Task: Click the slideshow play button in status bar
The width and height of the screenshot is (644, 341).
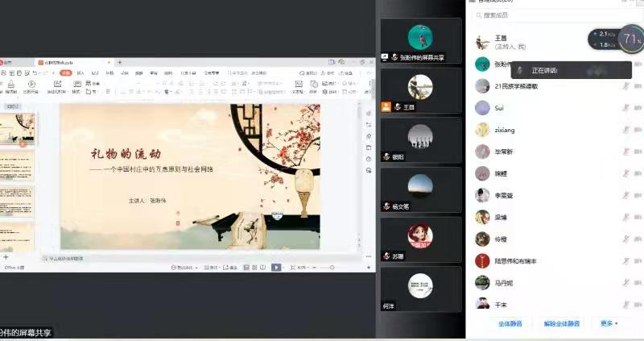Action: tap(276, 267)
